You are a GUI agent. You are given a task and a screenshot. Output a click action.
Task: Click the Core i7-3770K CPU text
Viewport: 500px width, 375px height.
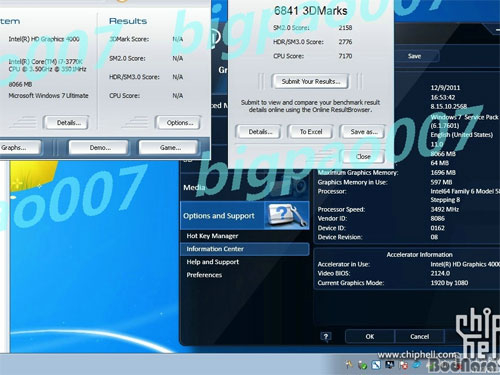pyautogui.click(x=47, y=65)
